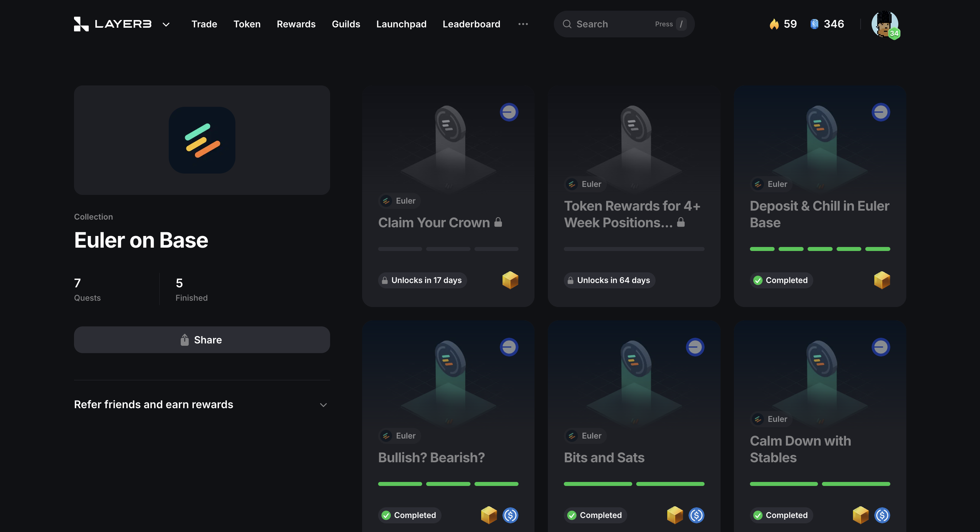980x532 pixels.
Task: Click the Completed badge on Bullish? Bearish?
Action: pyautogui.click(x=409, y=515)
